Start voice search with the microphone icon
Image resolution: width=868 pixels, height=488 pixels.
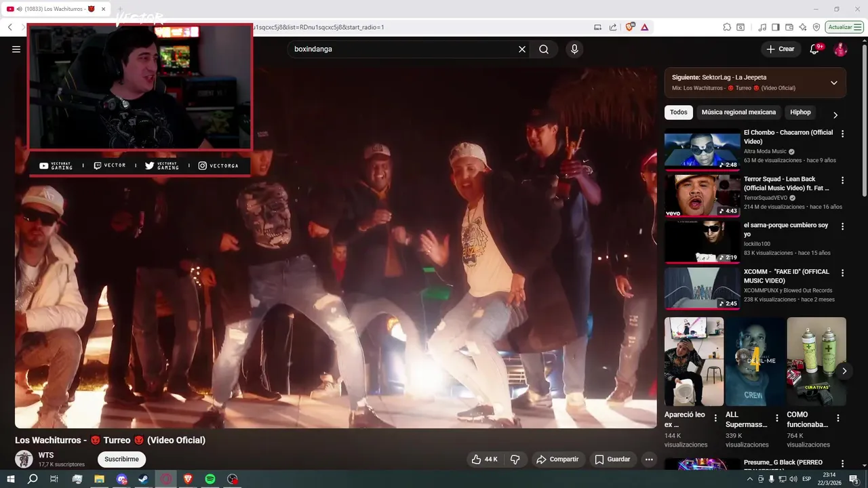574,49
